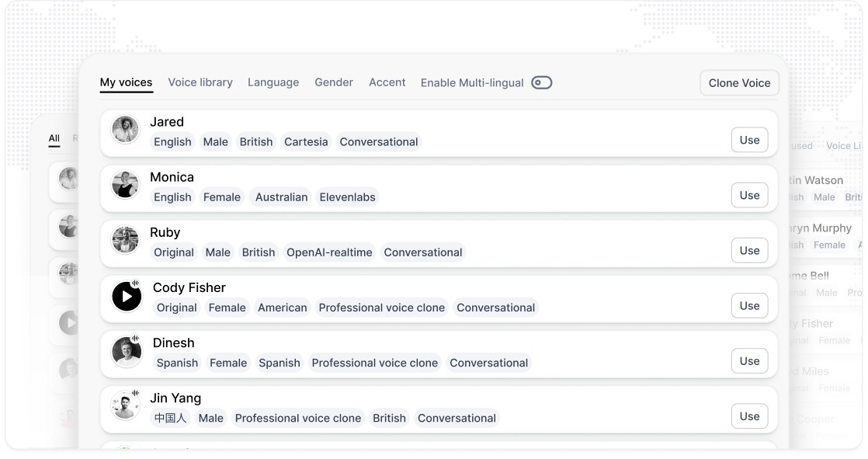This screenshot has width=868, height=459.
Task: Open the Accent filter
Action: 387,82
